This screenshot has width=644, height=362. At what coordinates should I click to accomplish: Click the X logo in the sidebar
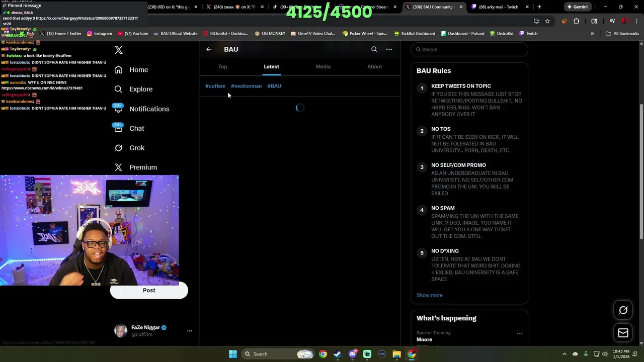119,50
